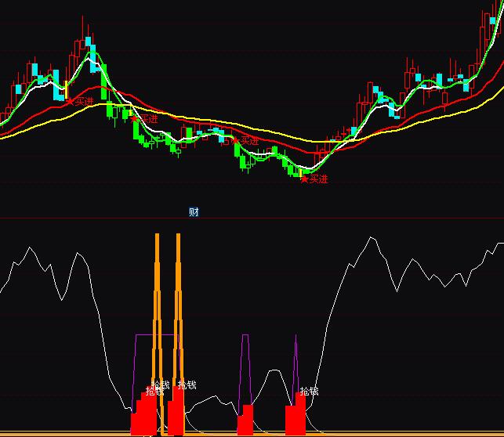Click top edge of wide purple rectangle

pyautogui.click(x=147, y=335)
